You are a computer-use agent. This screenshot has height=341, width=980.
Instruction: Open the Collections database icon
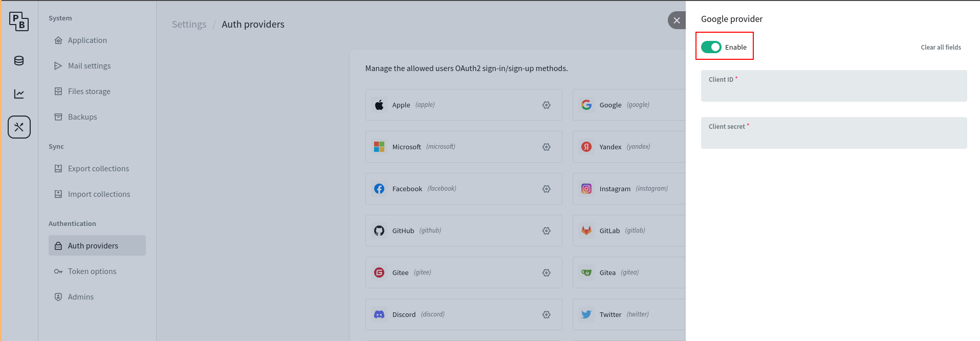tap(19, 61)
